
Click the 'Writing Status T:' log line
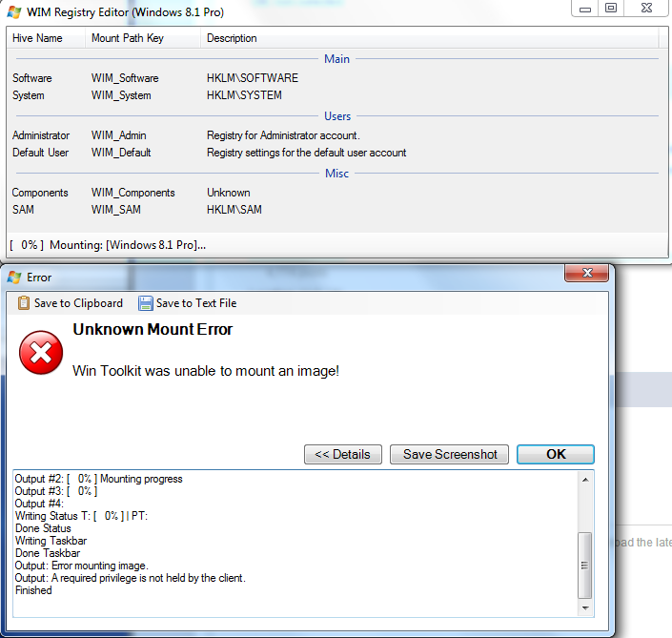coord(81,516)
